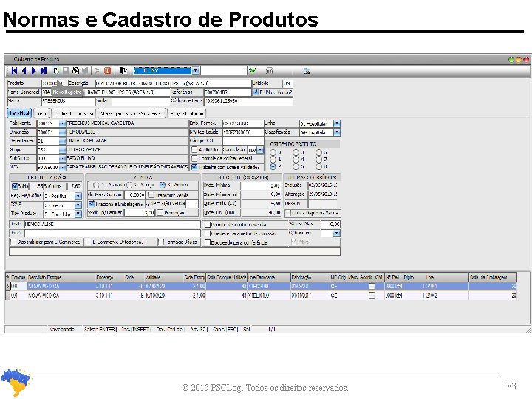Open ICMS dropdown arrow
The image size is (532, 399).
pyautogui.click(x=78, y=205)
